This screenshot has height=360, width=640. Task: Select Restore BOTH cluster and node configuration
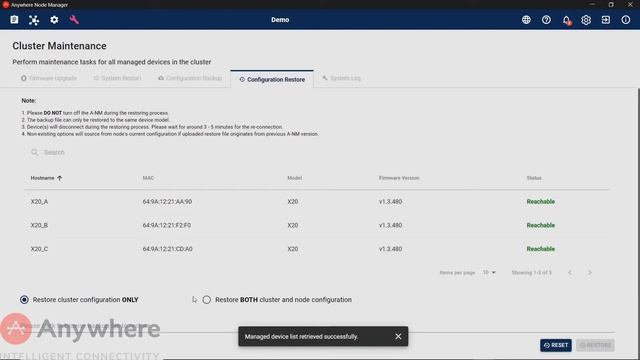[x=207, y=300]
